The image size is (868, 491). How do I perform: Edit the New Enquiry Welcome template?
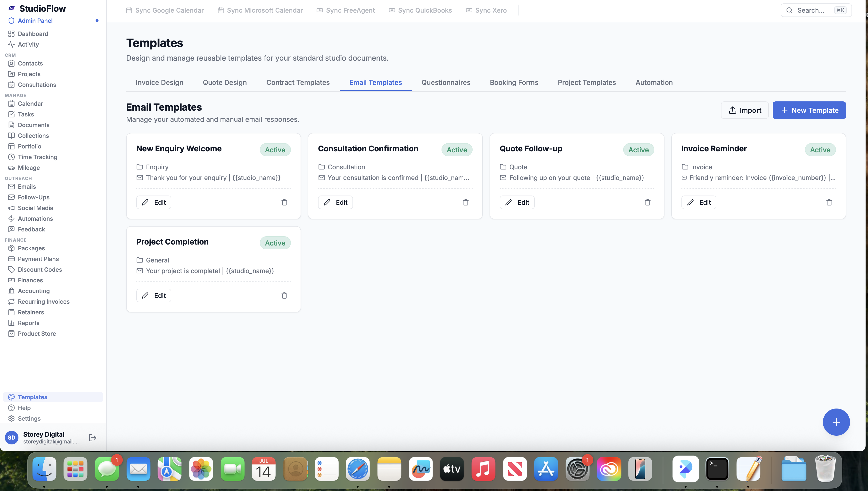154,202
